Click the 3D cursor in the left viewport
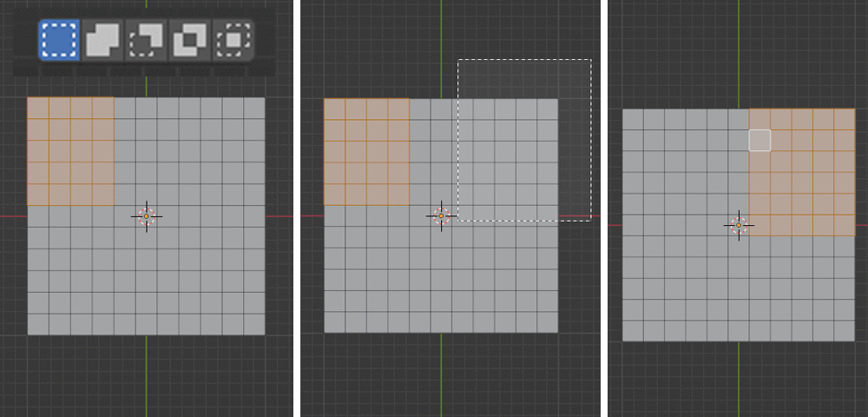Screen dimensions: 868x417 (147, 216)
